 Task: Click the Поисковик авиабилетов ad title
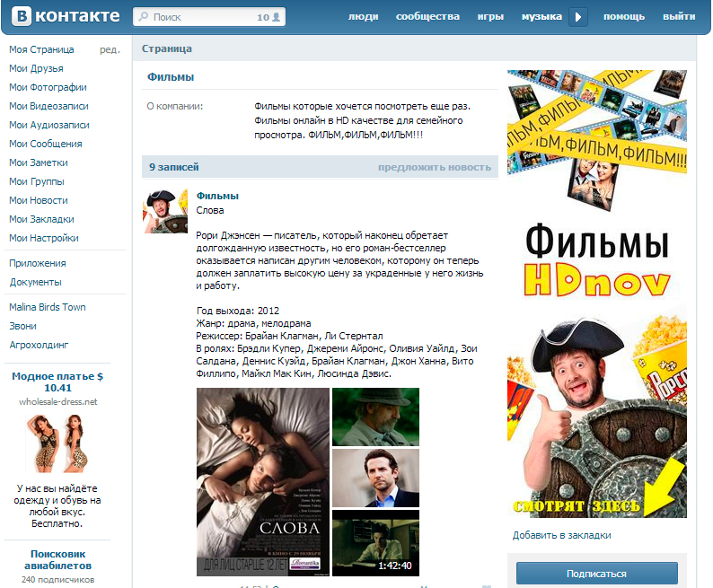point(57,560)
